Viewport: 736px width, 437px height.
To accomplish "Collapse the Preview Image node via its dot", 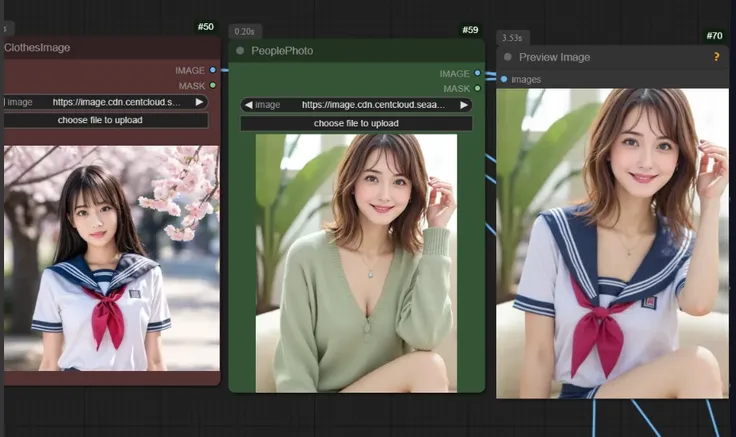I will pyautogui.click(x=508, y=58).
